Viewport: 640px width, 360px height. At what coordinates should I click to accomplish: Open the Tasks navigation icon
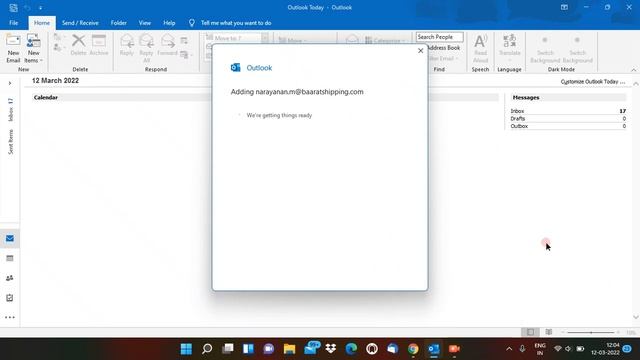point(10,298)
